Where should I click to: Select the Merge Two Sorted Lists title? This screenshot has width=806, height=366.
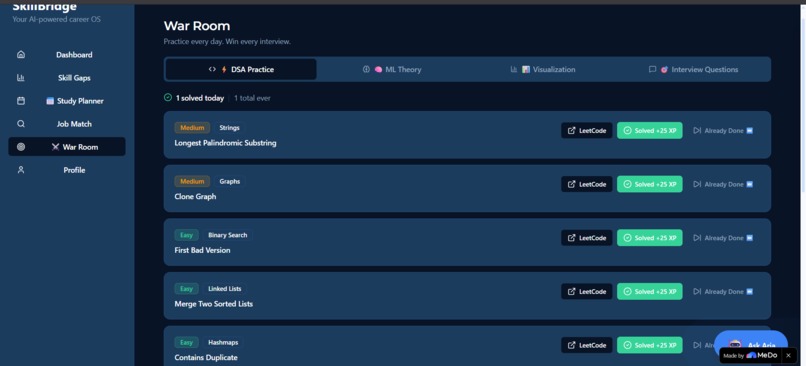[x=214, y=304]
